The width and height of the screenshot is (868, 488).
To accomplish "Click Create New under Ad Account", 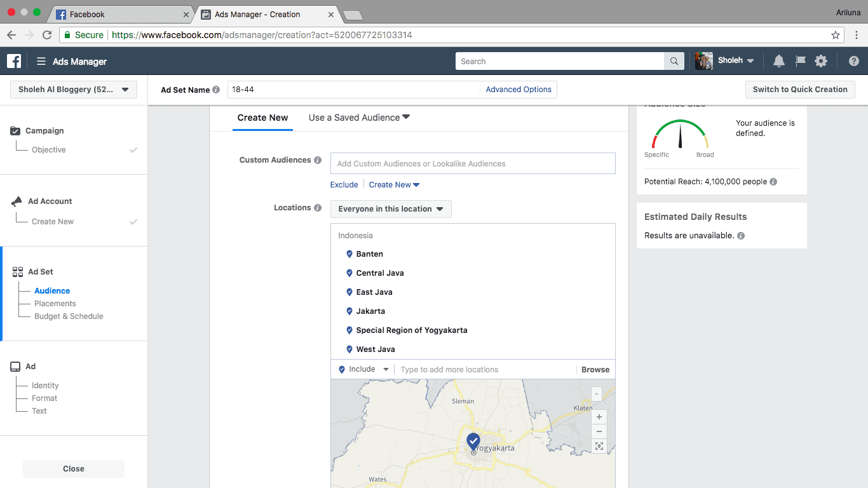I will [53, 222].
